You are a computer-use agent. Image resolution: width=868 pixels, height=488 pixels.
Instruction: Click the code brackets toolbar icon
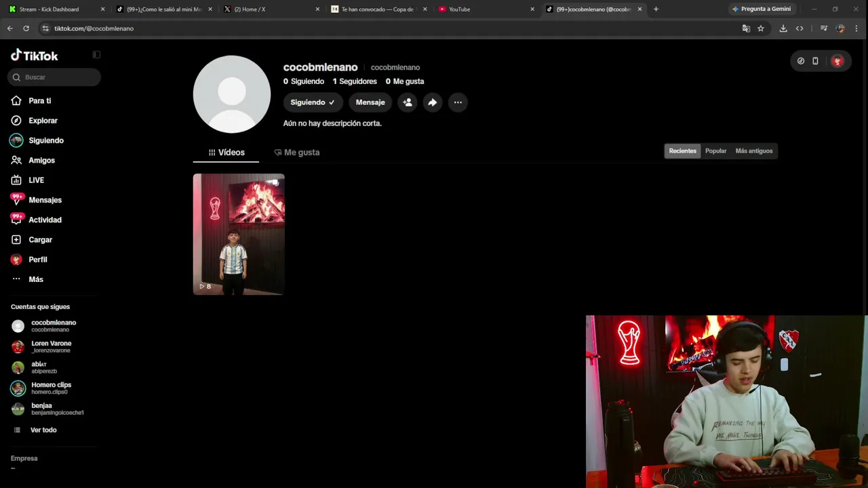pos(800,28)
